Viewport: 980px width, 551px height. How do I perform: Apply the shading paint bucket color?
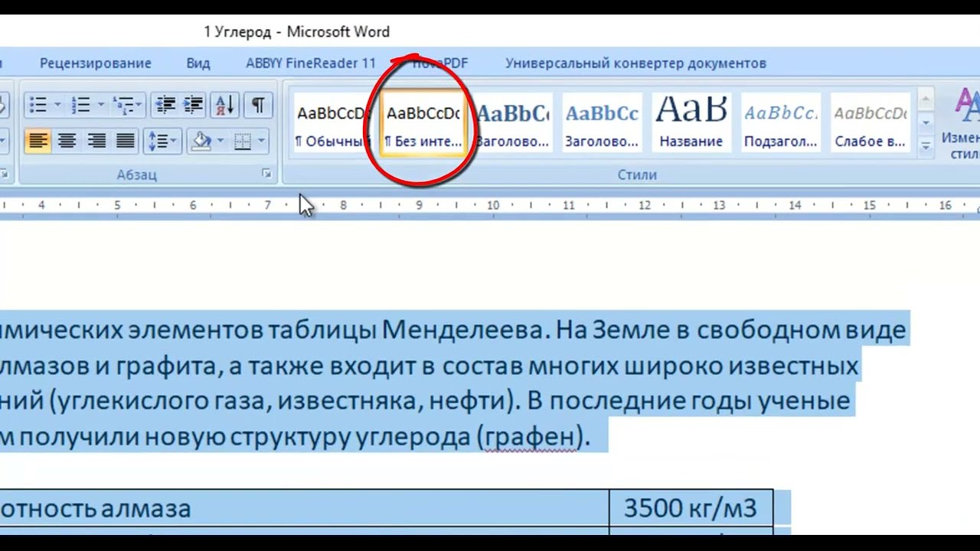(201, 141)
